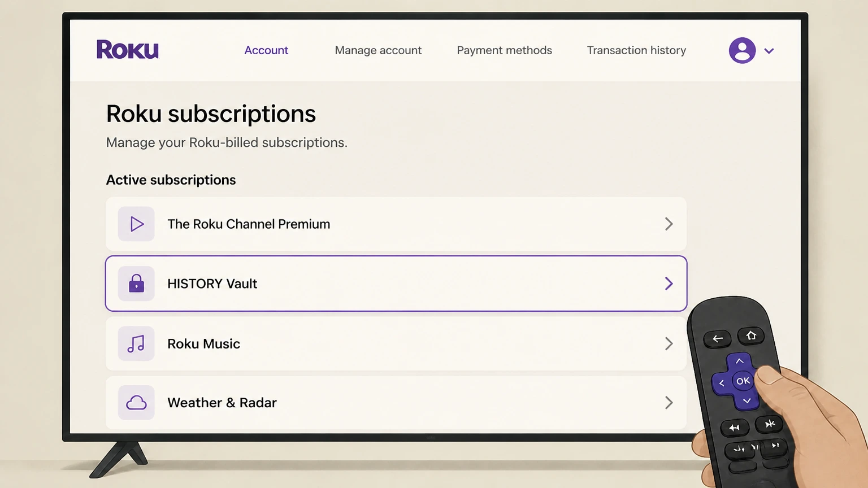The height and width of the screenshot is (488, 868).
Task: Click the remote's asterisk options button
Action: tap(770, 424)
